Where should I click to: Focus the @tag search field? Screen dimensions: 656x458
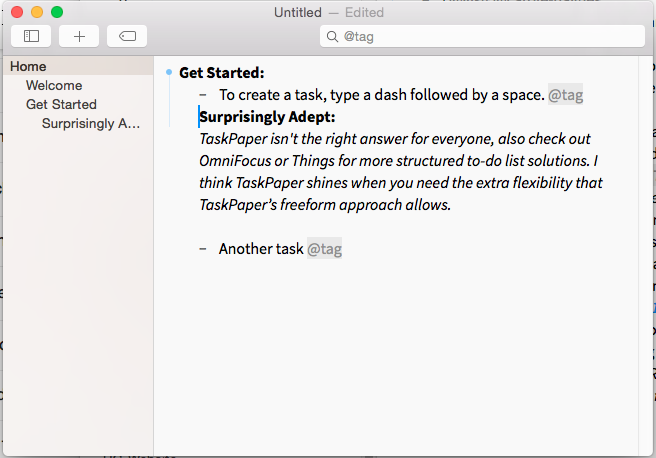click(x=482, y=36)
